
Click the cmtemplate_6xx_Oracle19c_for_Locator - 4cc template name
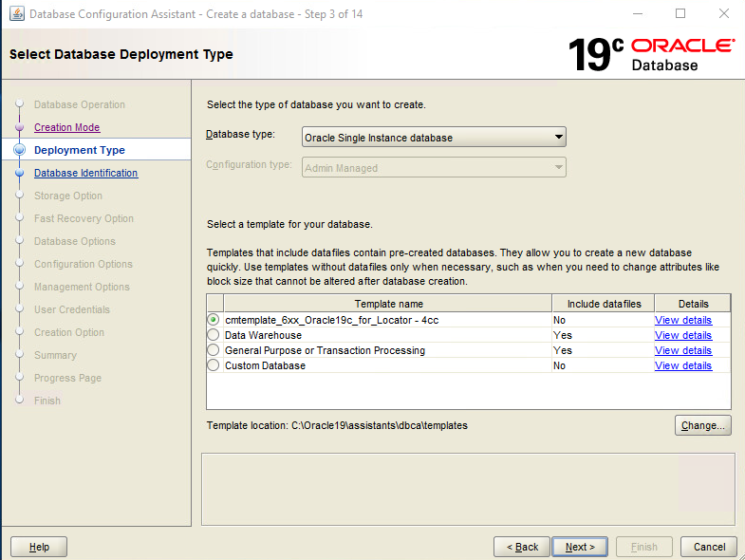(331, 320)
